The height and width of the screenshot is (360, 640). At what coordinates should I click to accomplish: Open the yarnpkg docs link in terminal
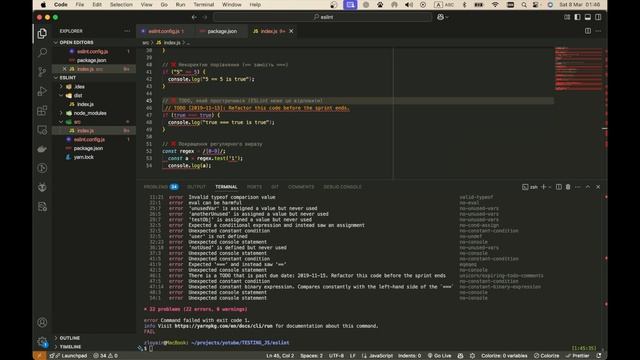(x=223, y=326)
